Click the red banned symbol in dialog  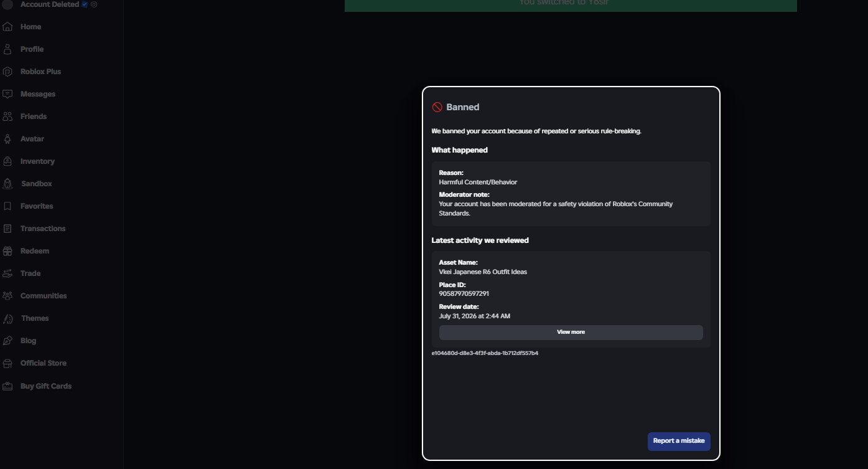[437, 107]
